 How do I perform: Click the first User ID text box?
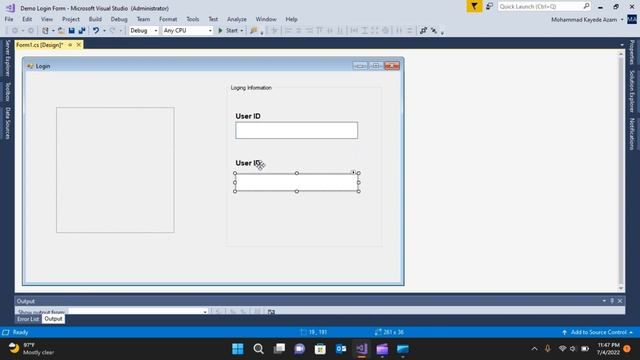pyautogui.click(x=297, y=130)
